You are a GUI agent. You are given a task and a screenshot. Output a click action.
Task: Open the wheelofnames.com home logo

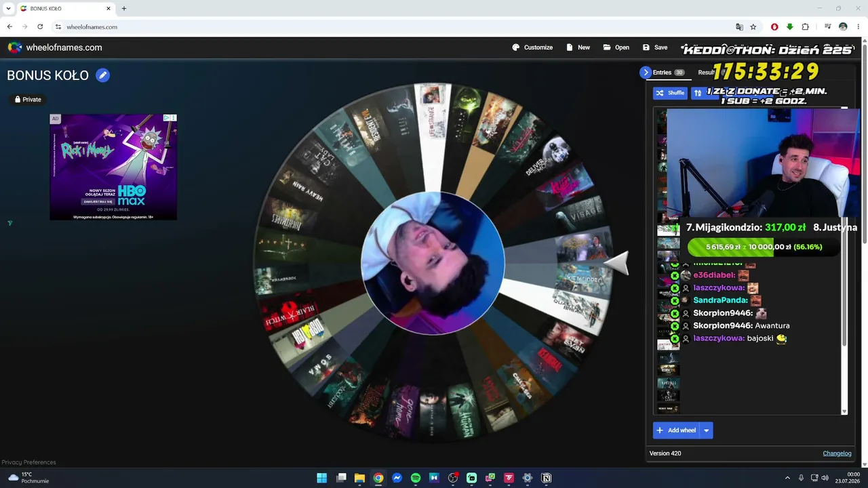(55, 47)
